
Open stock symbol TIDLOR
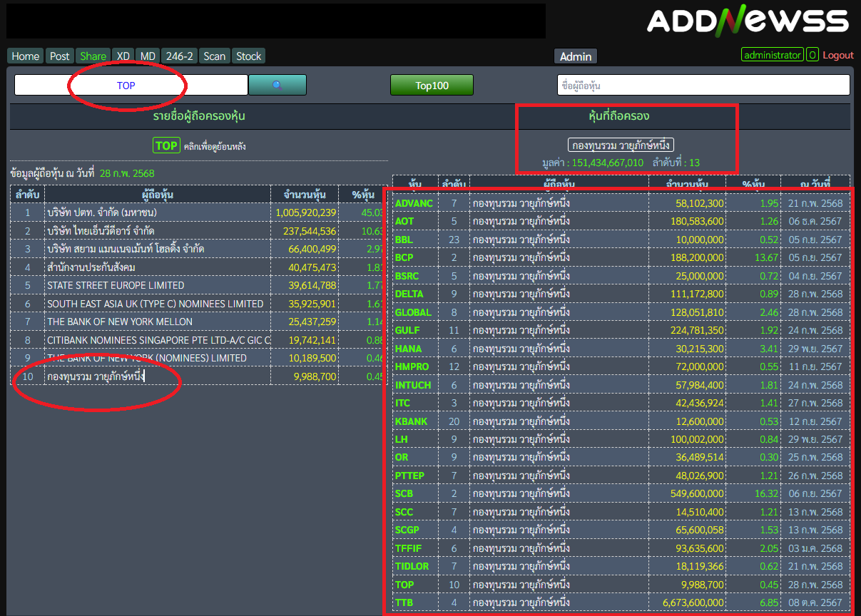[412, 566]
